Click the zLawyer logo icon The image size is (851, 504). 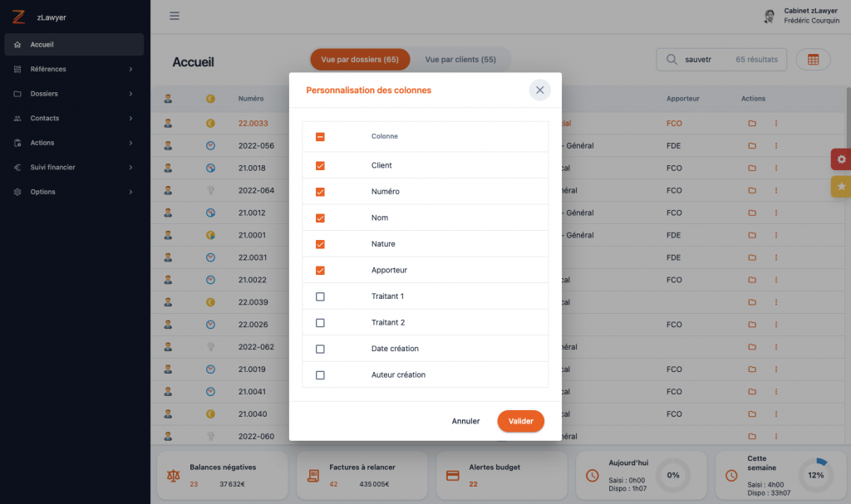coord(18,17)
